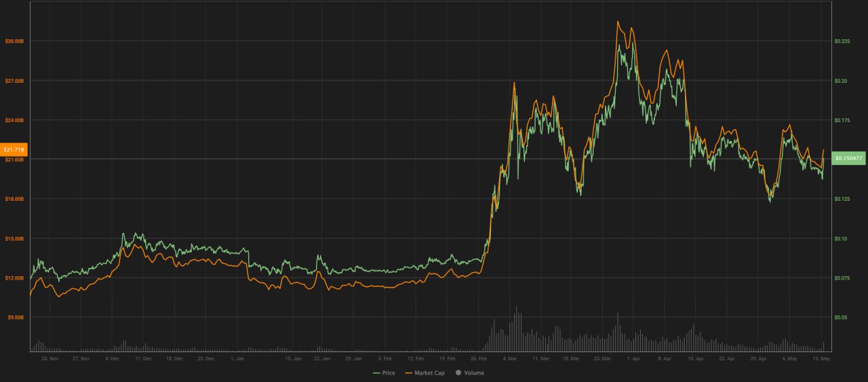Click the $18.00B market cap axis label
The image size is (868, 382).
14,199
